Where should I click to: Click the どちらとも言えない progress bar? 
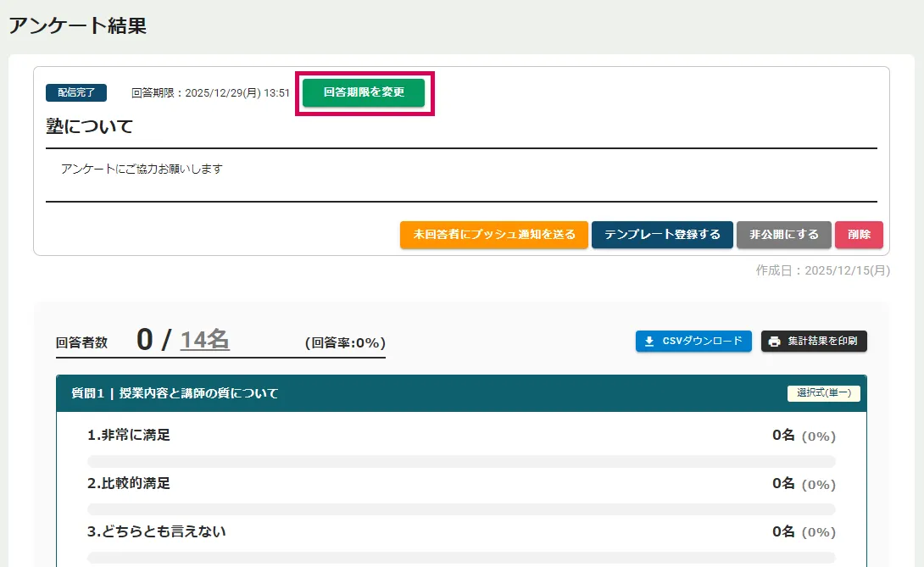click(461, 558)
